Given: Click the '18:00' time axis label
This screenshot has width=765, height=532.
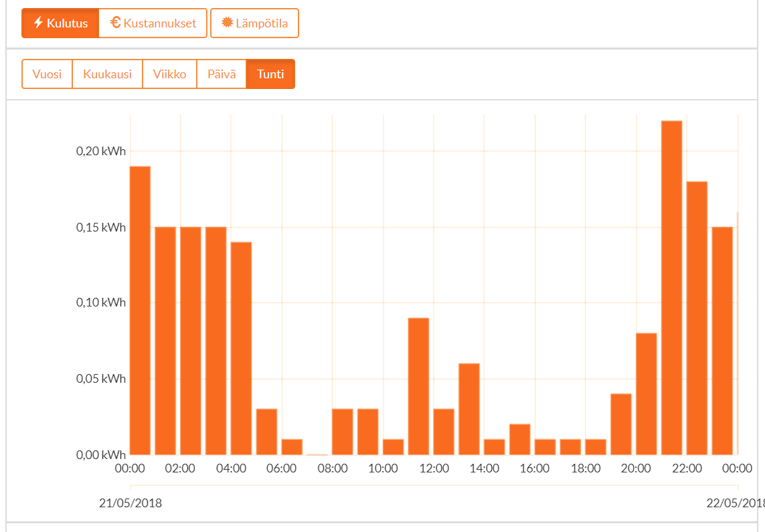Looking at the screenshot, I should [586, 468].
